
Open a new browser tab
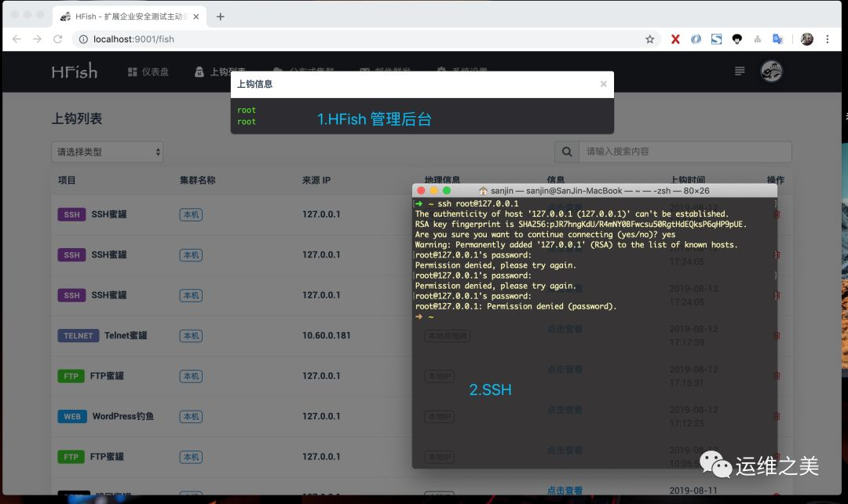click(x=220, y=16)
